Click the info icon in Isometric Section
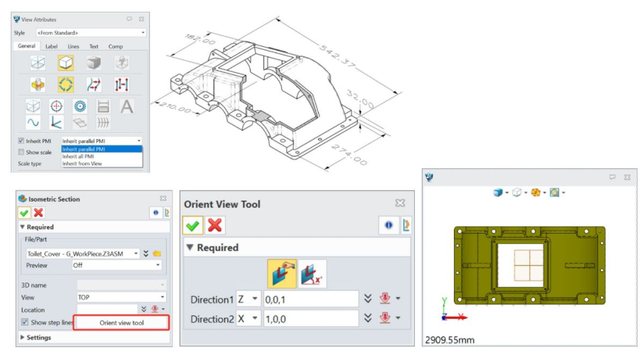Image resolution: width=644 pixels, height=362 pixels. 156,213
